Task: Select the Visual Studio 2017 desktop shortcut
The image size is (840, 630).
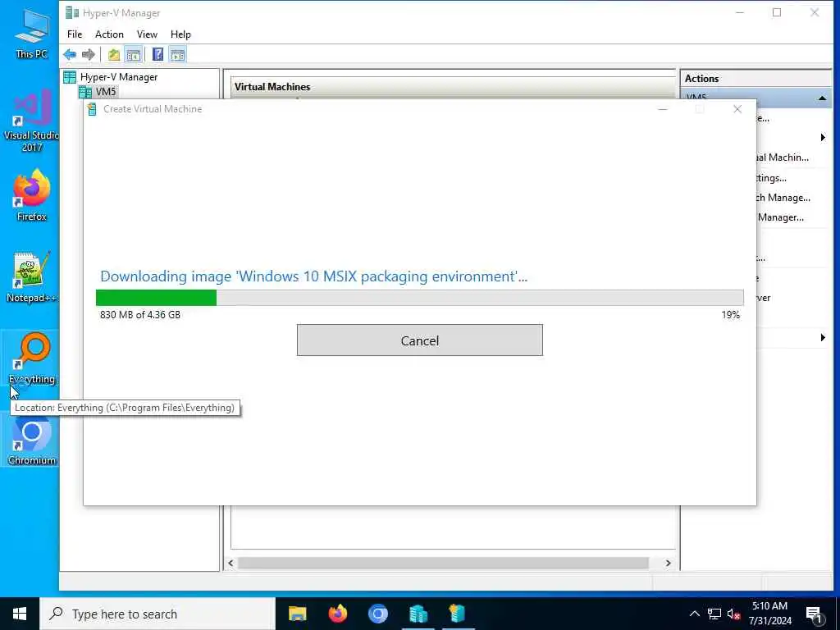Action: (31, 121)
